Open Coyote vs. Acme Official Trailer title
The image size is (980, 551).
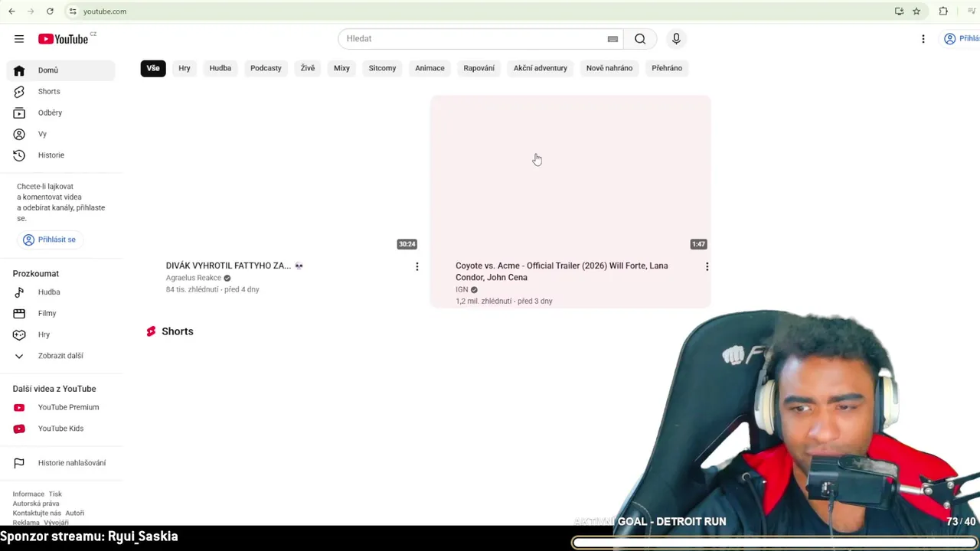[562, 272]
